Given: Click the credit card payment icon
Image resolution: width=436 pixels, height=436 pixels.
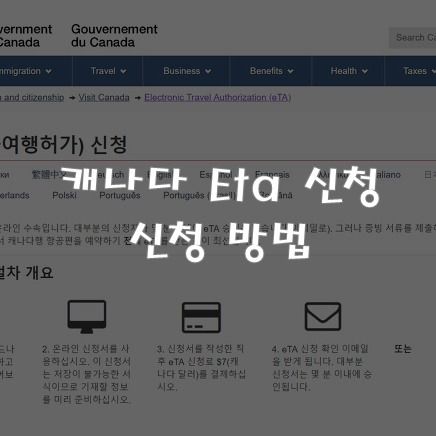Looking at the screenshot, I should tap(201, 317).
